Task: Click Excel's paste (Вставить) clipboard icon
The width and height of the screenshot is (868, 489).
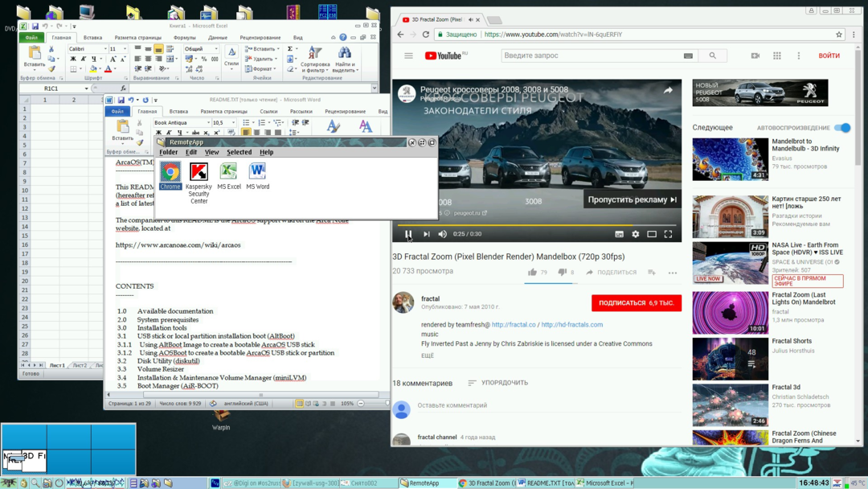Action: (x=35, y=53)
